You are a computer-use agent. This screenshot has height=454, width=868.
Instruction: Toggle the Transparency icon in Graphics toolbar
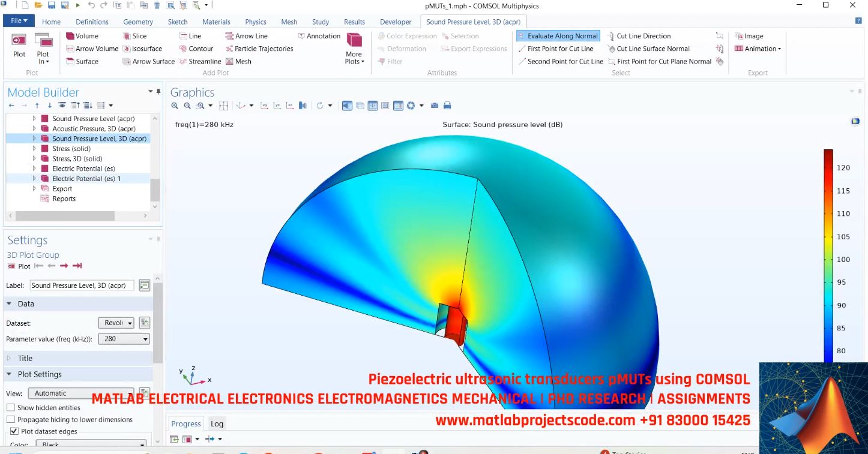[x=360, y=105]
